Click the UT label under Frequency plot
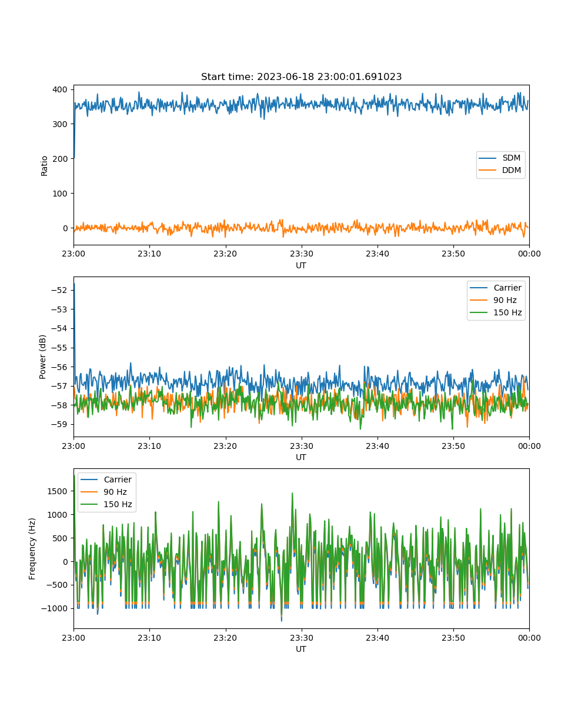 tap(301, 649)
